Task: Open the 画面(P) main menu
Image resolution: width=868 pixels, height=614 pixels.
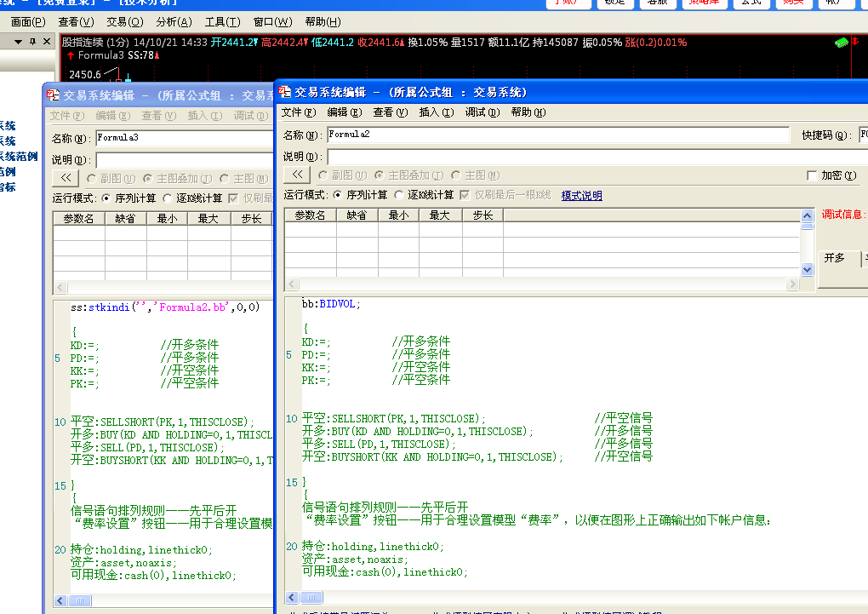Action: (28, 22)
